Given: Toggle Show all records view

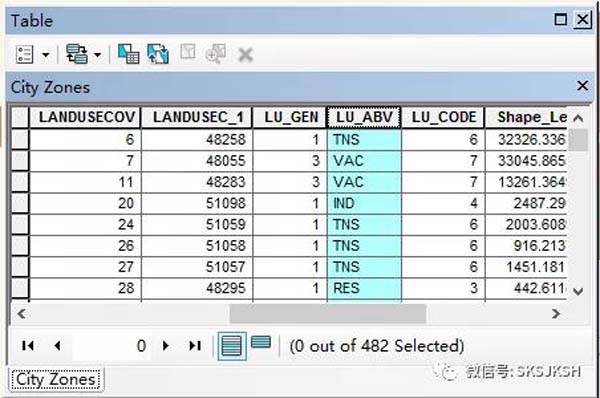Looking at the screenshot, I should point(232,346).
